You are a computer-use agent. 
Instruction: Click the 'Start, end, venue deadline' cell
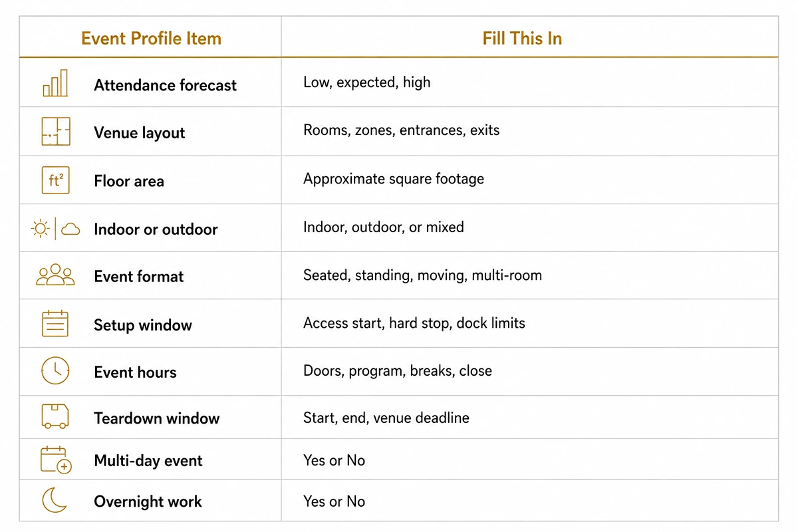[386, 418]
